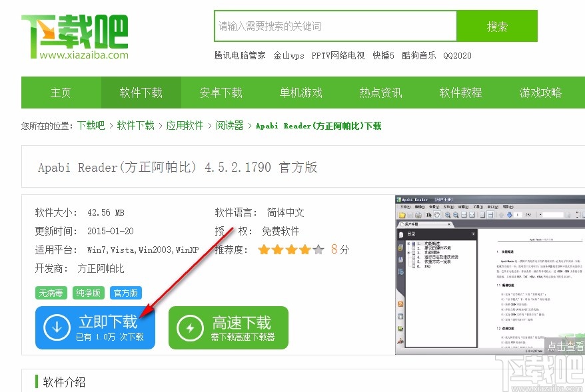Select the 软件下载 navigation tab
585x392 pixels.
pyautogui.click(x=141, y=93)
